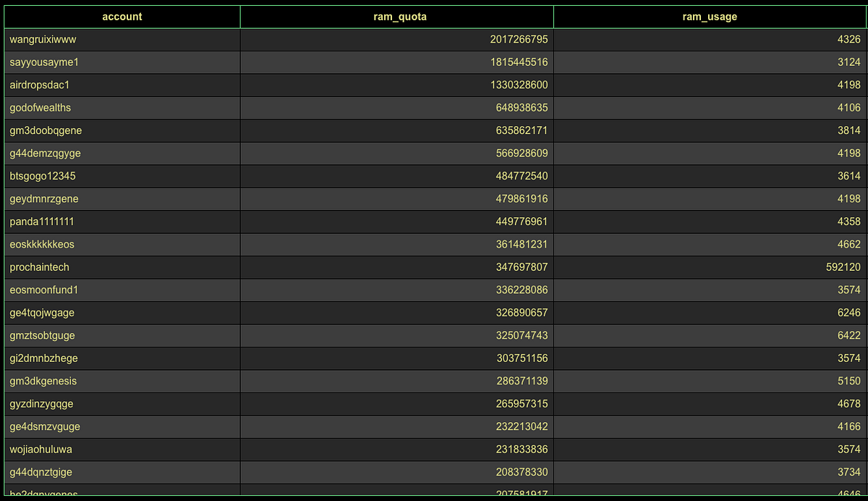Click ram_quota value 484772540
The width and height of the screenshot is (868, 501).
[x=522, y=177]
